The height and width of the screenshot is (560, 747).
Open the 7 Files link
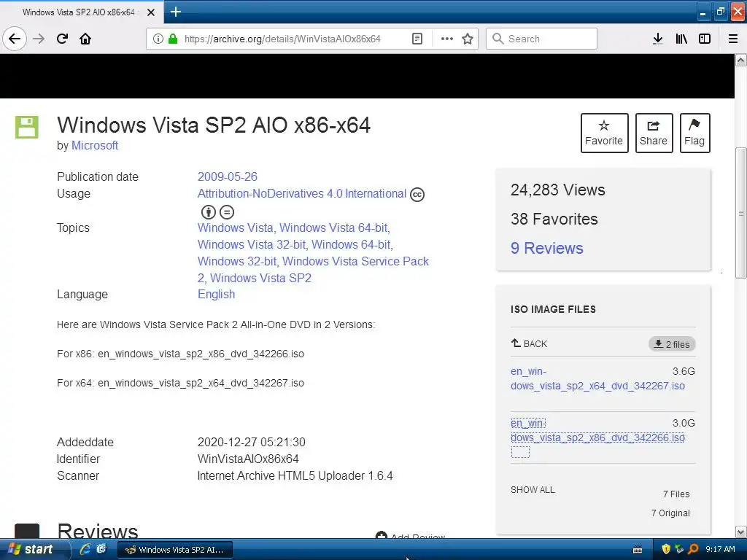pos(676,494)
